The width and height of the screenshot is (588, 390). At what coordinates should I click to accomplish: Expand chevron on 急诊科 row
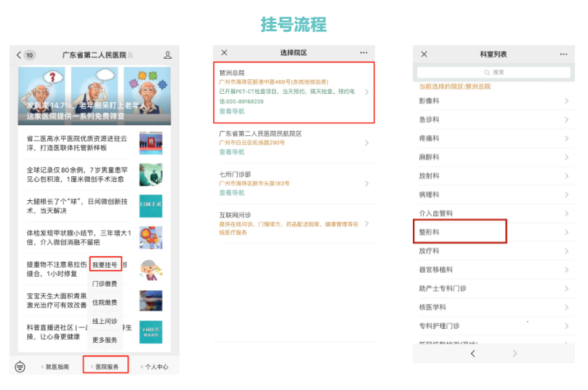[x=567, y=120]
